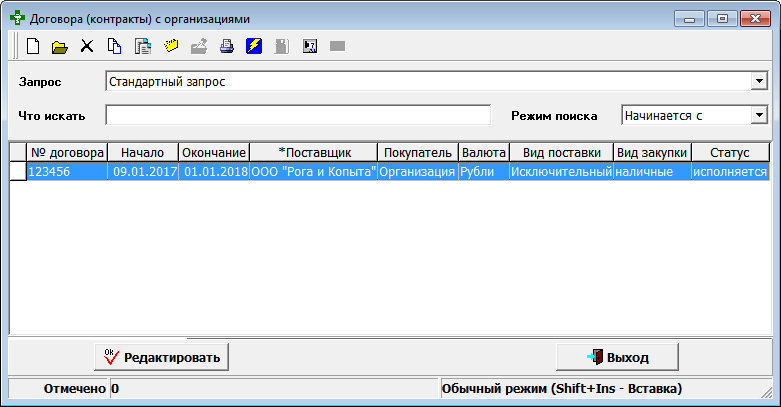Click the clipboard paste toolbar icon

click(x=142, y=46)
